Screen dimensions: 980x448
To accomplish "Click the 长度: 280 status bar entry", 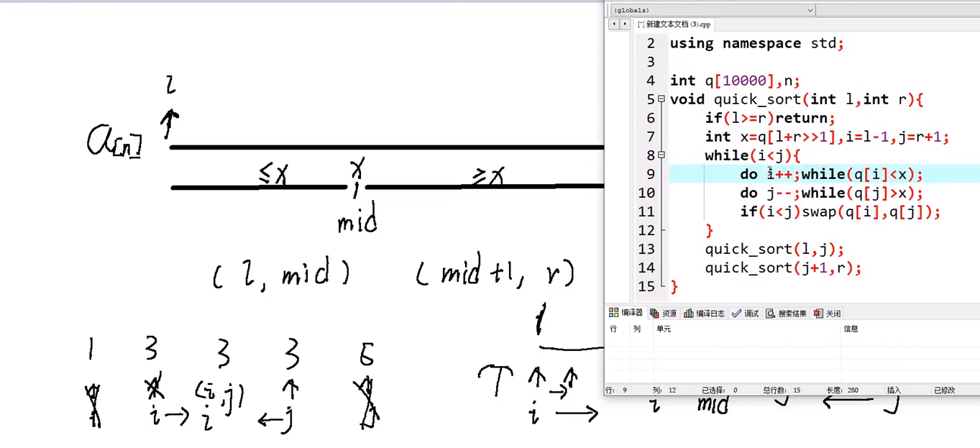I will (842, 390).
